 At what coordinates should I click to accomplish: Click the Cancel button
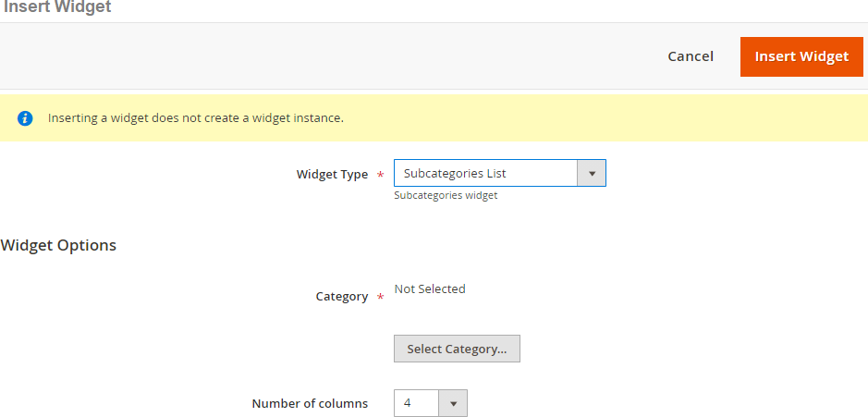point(691,56)
